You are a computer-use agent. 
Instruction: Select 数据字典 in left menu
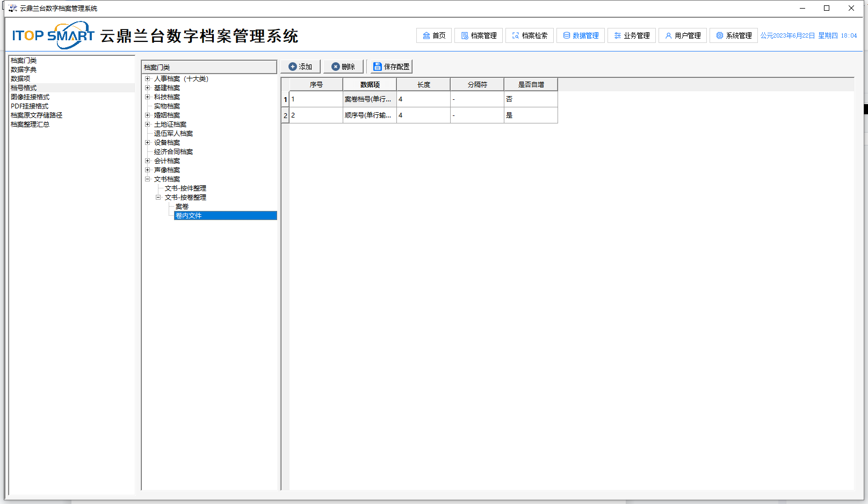tap(24, 70)
